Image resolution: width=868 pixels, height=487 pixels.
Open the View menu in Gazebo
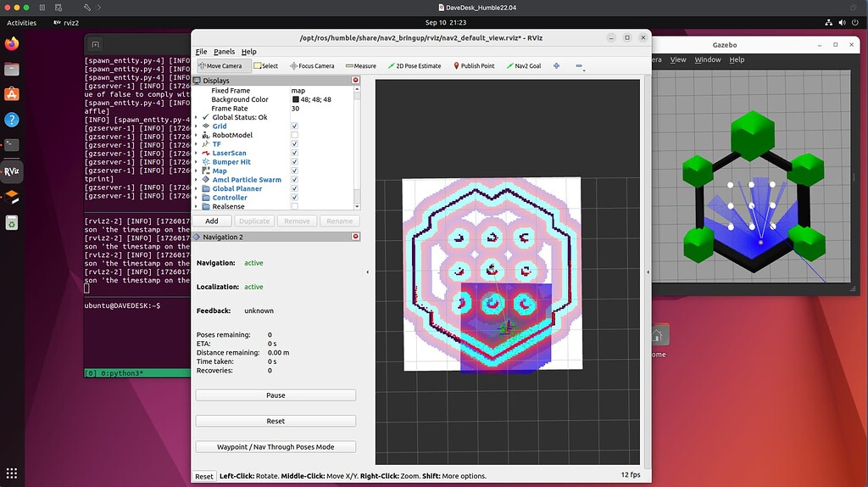pos(677,60)
